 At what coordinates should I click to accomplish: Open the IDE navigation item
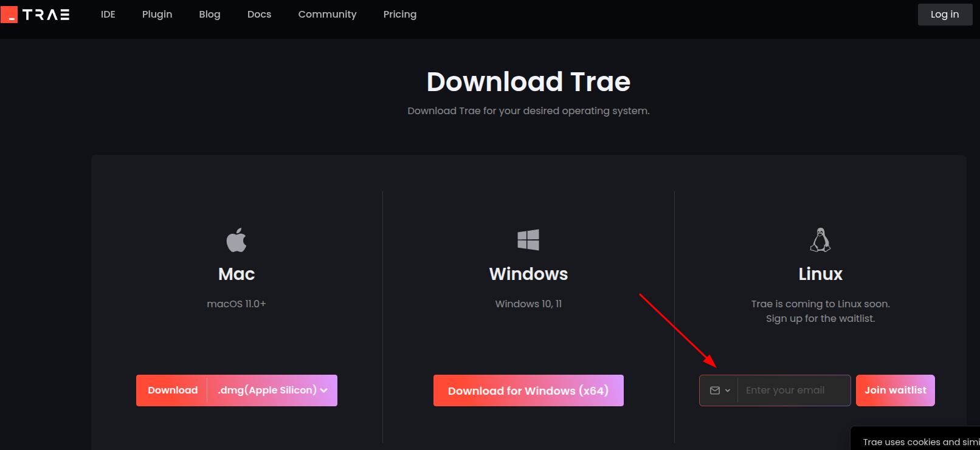(108, 14)
